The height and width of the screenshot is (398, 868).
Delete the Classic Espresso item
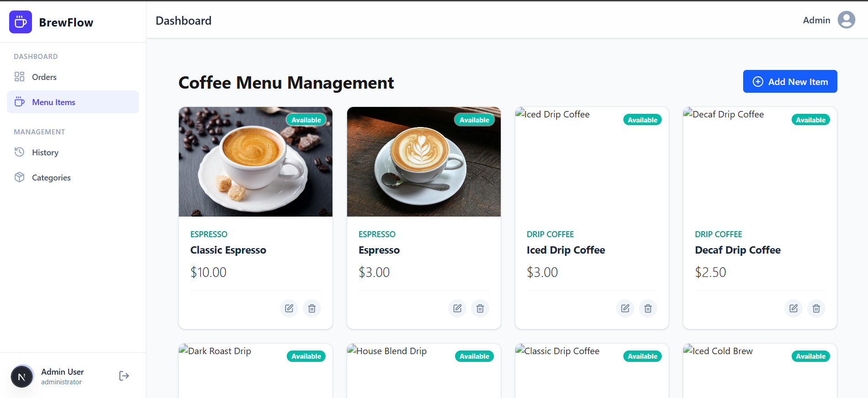[312, 308]
